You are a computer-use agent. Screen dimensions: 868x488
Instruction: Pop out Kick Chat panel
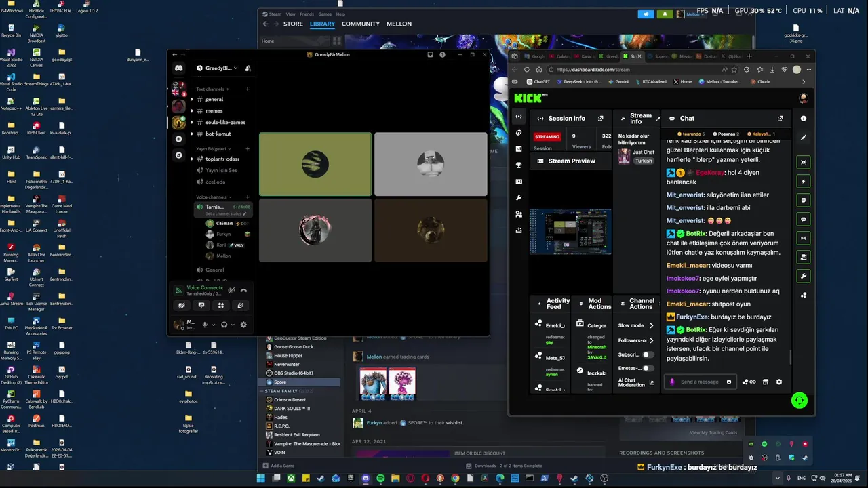[781, 118]
